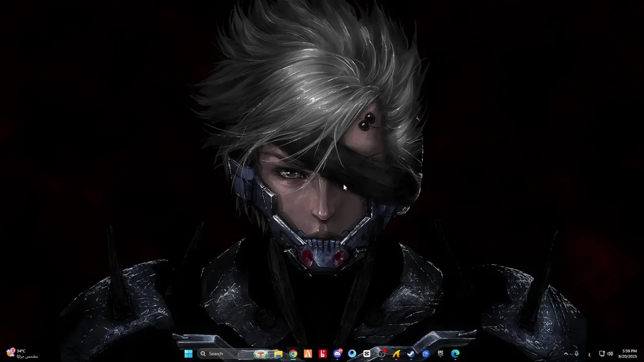The width and height of the screenshot is (644, 362).
Task: Open the Windows Start menu
Action: pos(189,353)
